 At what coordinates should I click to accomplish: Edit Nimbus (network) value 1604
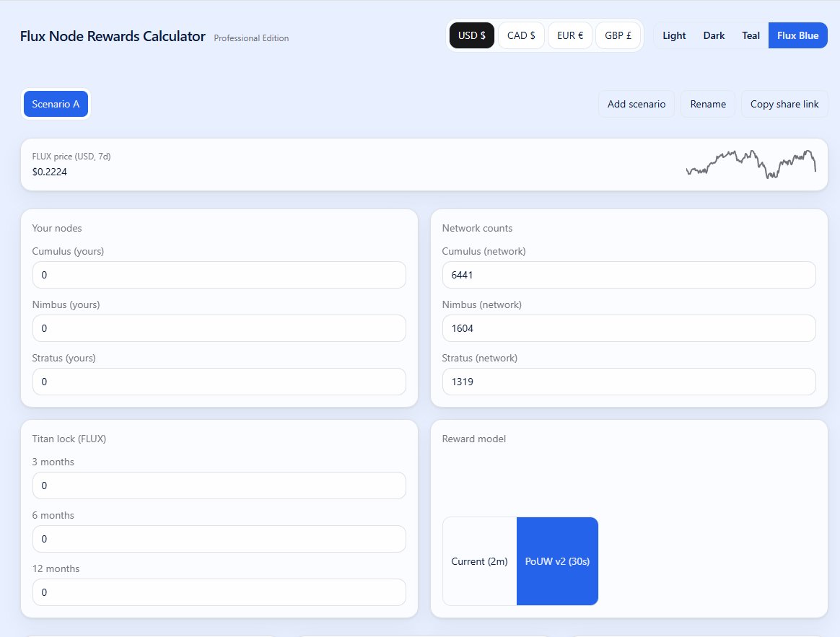(629, 328)
